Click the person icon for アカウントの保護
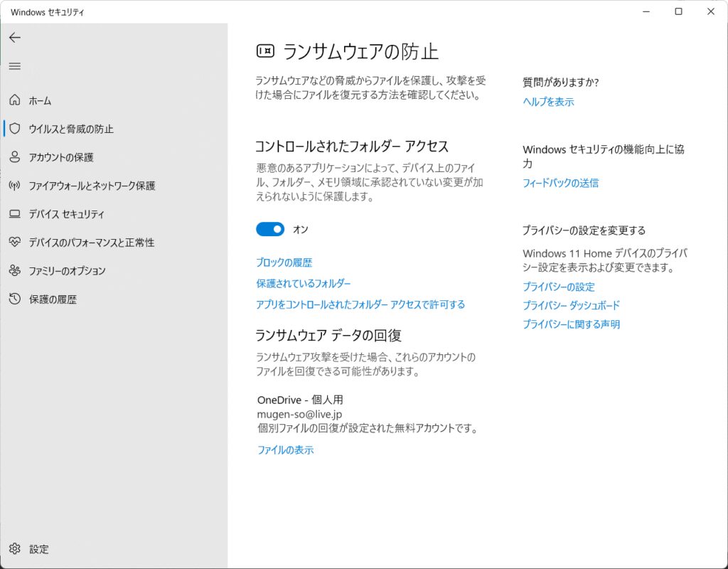 tap(15, 157)
